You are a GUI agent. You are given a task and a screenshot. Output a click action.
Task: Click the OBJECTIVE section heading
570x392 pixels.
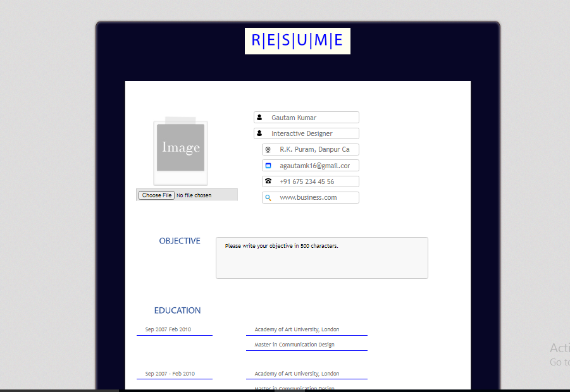[180, 241]
